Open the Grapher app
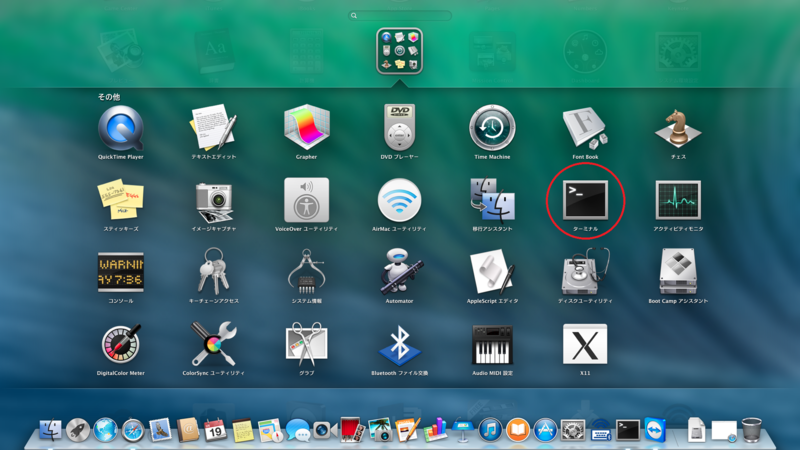The image size is (800, 450). click(306, 128)
